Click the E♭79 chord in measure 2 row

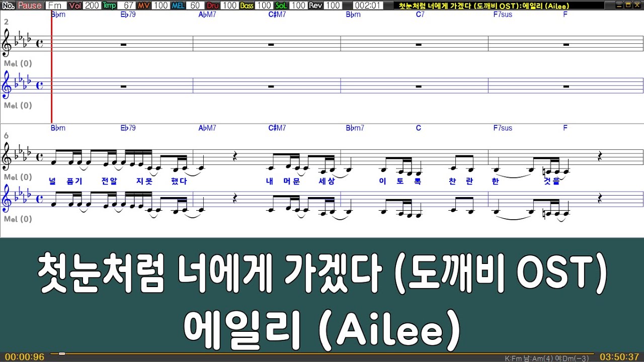(128, 15)
